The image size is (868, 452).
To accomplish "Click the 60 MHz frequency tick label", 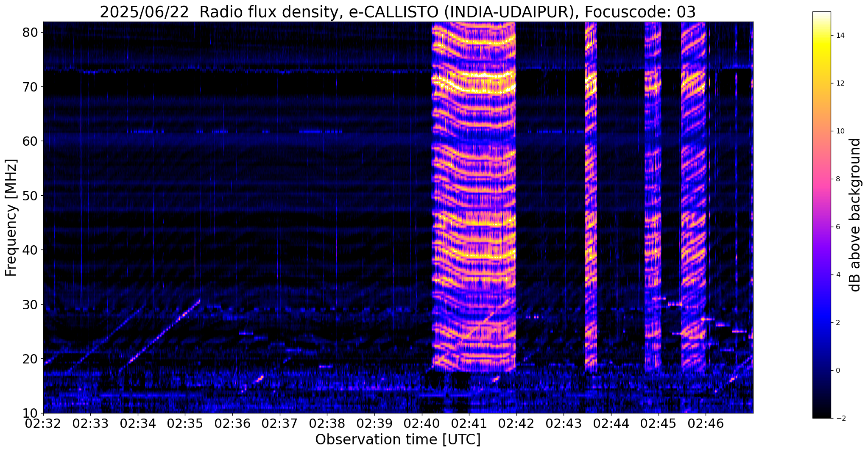I will pyautogui.click(x=31, y=141).
